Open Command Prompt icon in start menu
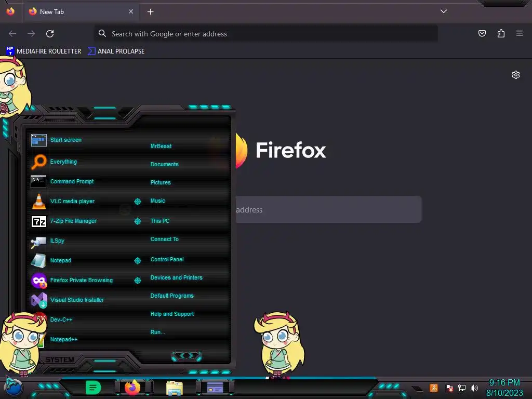The height and width of the screenshot is (399, 532). coord(38,181)
